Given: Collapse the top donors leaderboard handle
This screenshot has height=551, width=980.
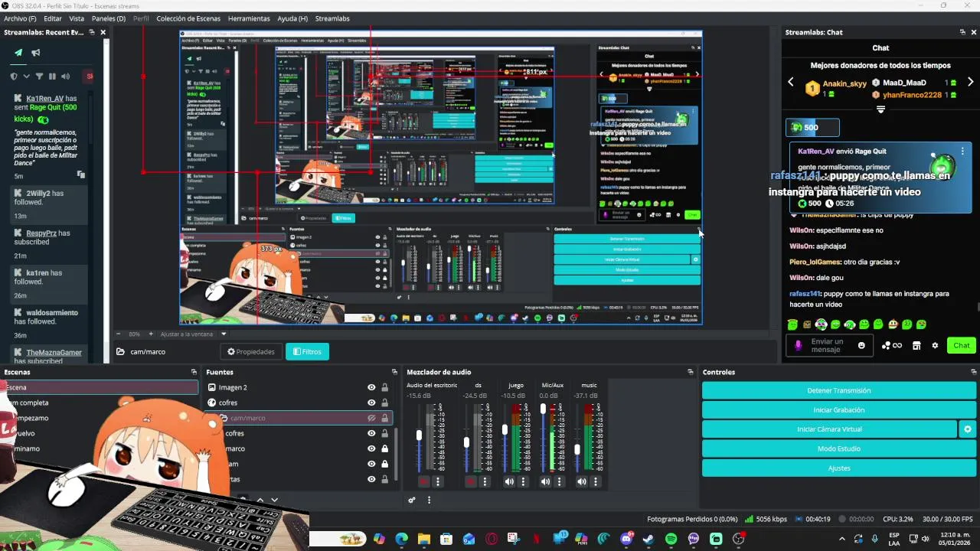Looking at the screenshot, I should coord(880,109).
